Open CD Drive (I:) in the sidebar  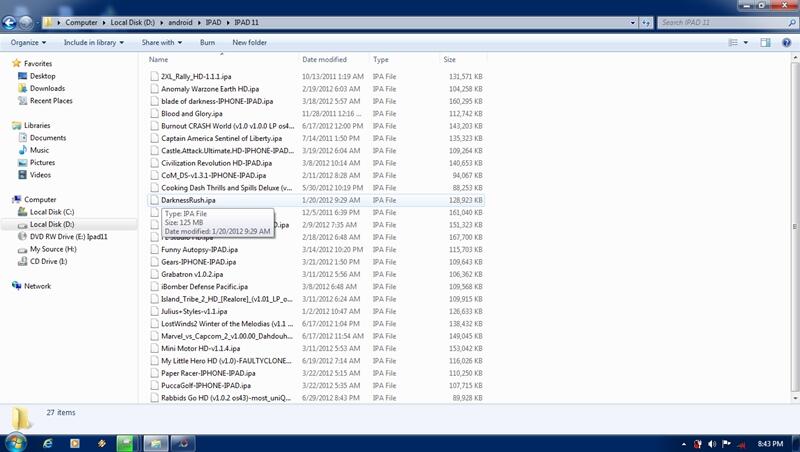48,261
